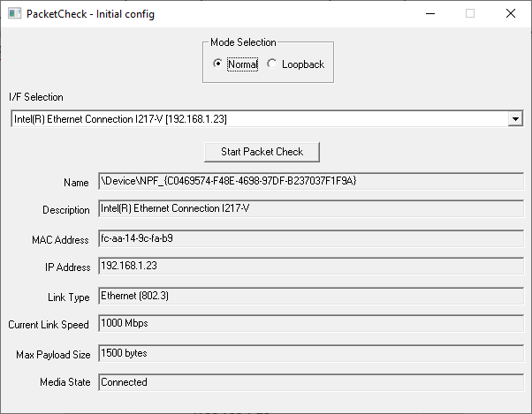This screenshot has height=414, width=532.
Task: Click the IP Address field 192.168.1.23
Action: point(311,266)
